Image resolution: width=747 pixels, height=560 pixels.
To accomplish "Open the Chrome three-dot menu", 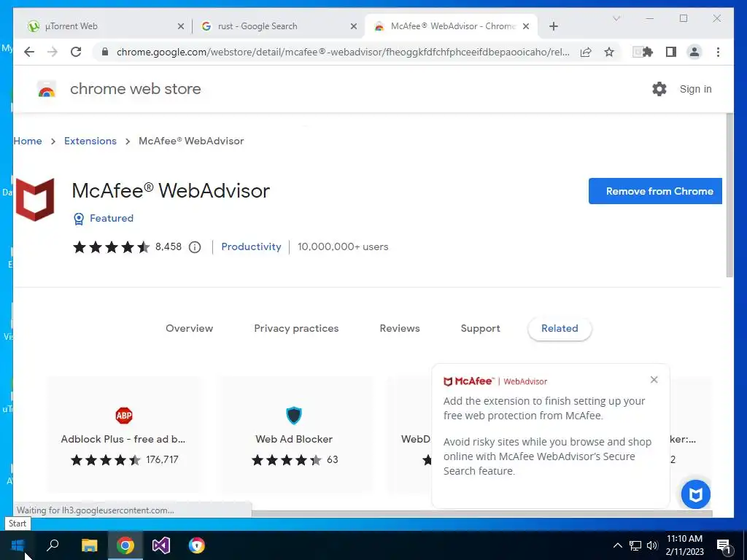I will coord(718,52).
